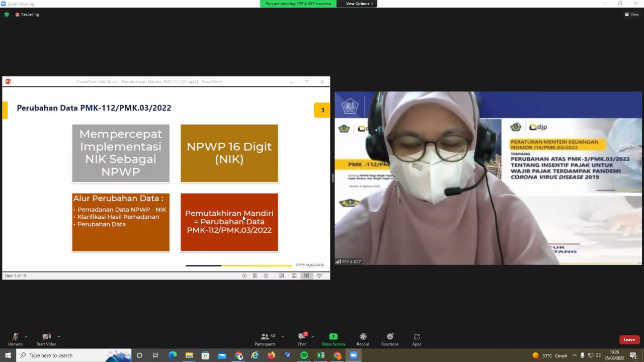Screen dimensions: 644x362
Task: Toggle PowerPoint Reading View button
Action: point(306,276)
